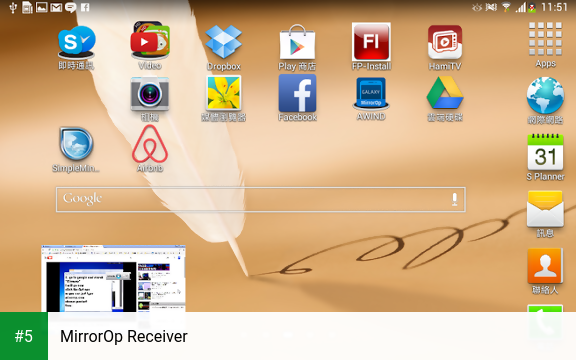Tap the Gmail notification icon

(56, 7)
